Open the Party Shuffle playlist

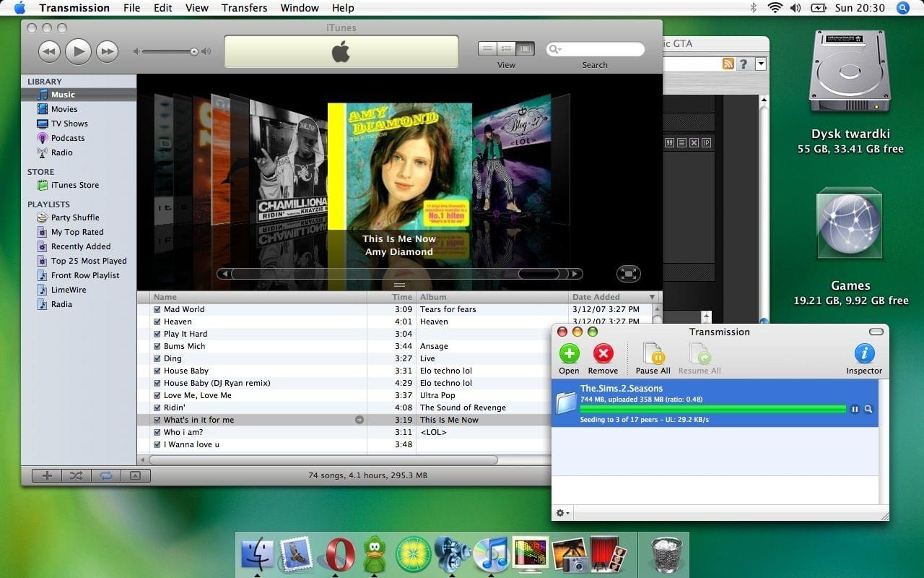[x=75, y=217]
